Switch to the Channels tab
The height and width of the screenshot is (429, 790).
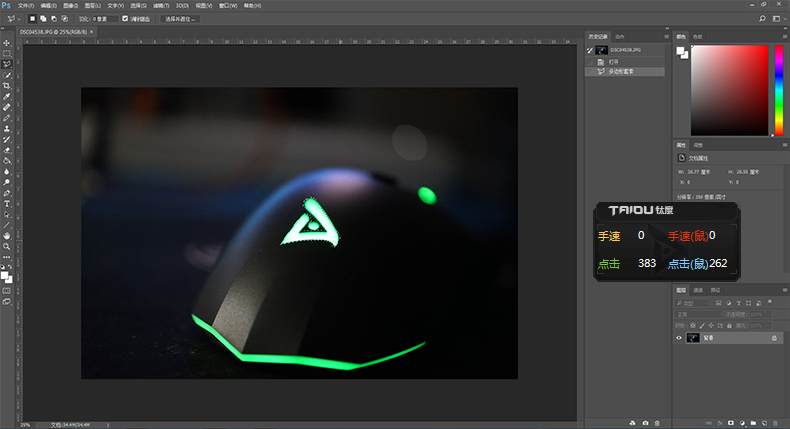click(x=698, y=290)
